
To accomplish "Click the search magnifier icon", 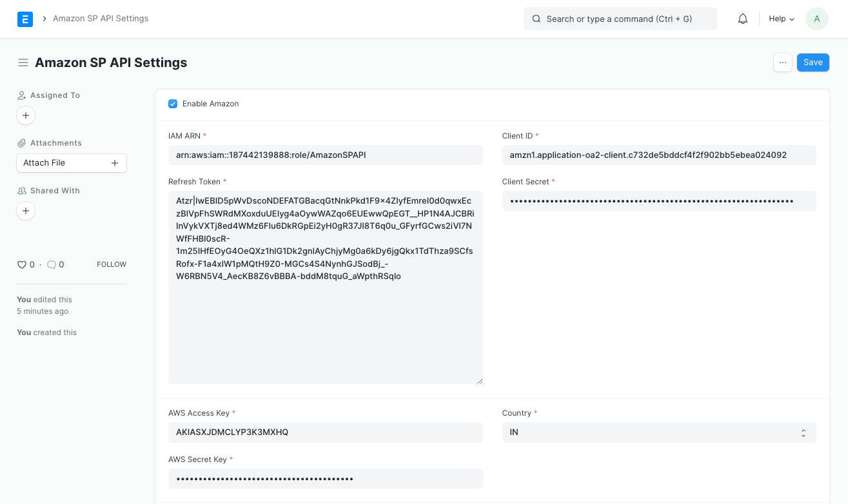I will (x=537, y=19).
